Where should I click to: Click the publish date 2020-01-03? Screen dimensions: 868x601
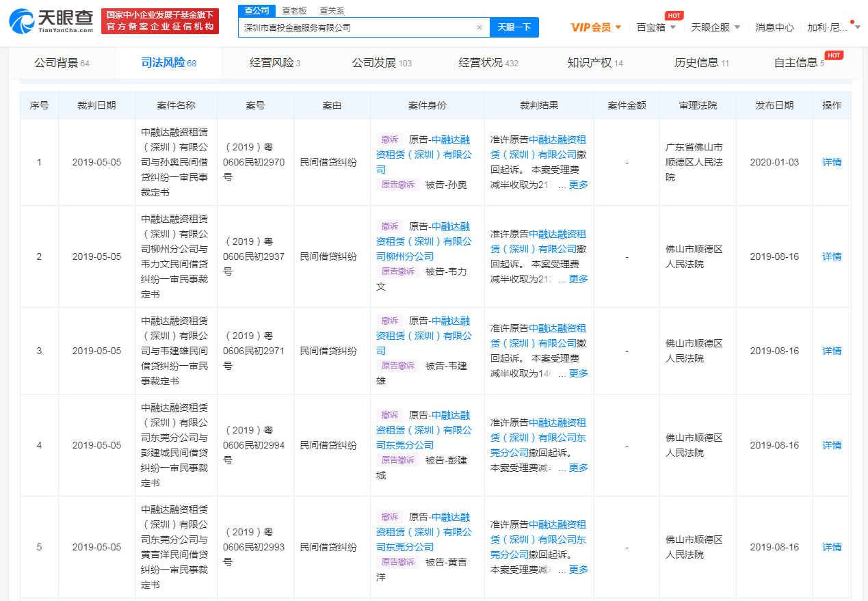[774, 162]
